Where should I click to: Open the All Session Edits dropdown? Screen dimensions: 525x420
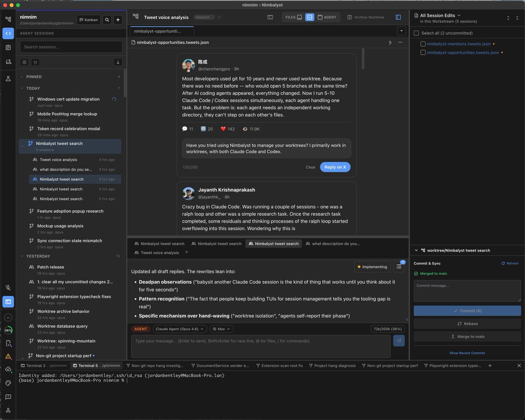tap(440, 15)
